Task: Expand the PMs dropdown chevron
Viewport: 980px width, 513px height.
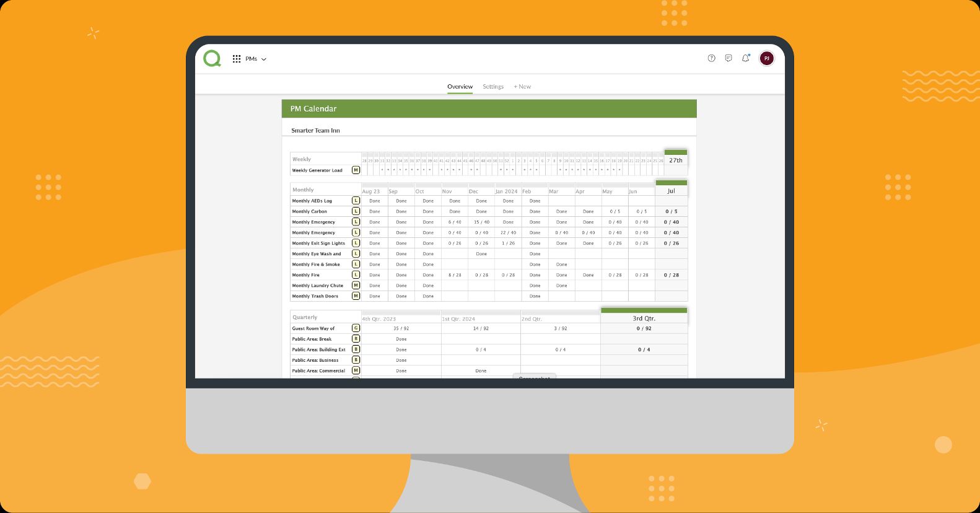Action: click(264, 59)
